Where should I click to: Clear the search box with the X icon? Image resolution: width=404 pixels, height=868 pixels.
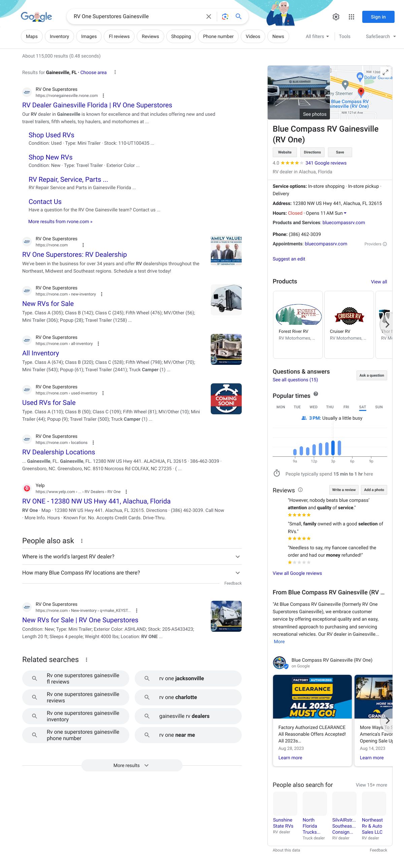point(209,16)
